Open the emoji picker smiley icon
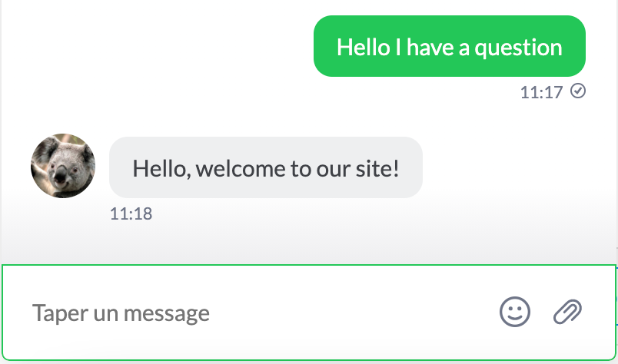Viewport: 618px width, 364px height. tap(515, 311)
